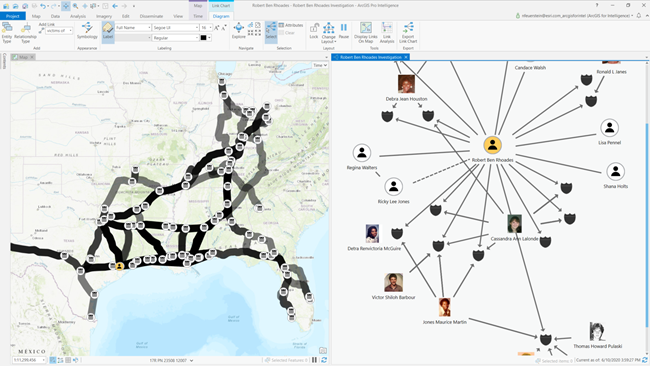Close the Robert Ben Rhoades Investigation tab
The width and height of the screenshot is (650, 366).
pyautogui.click(x=406, y=57)
